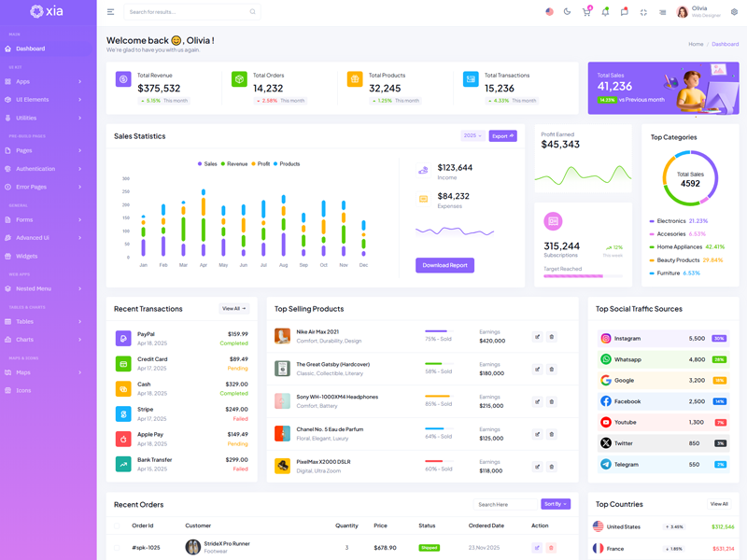
Task: Enter fullscreen using the header fullscreen icon
Action: pos(643,12)
